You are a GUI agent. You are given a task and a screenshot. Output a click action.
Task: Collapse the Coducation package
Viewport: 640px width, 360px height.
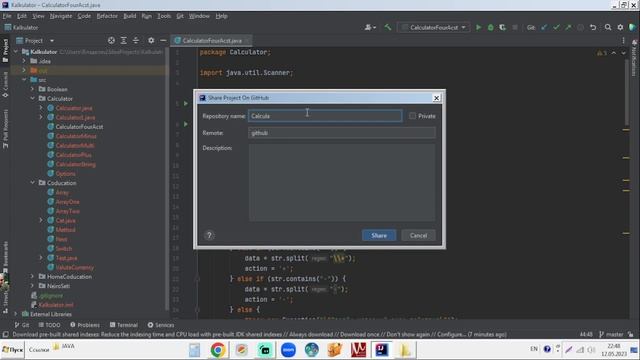point(33,182)
